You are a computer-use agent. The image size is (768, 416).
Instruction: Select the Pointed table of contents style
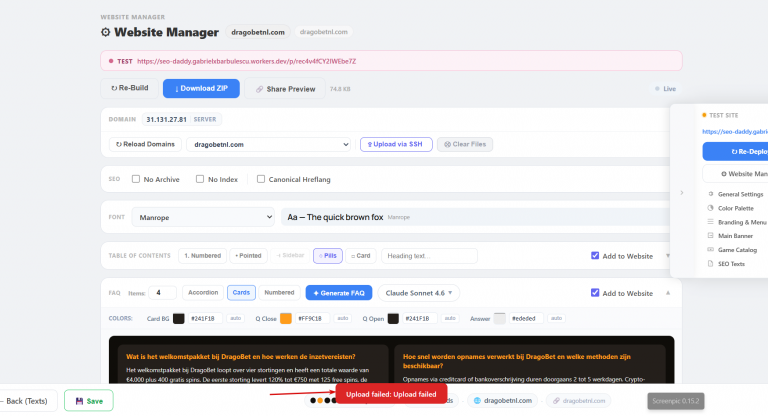click(248, 256)
